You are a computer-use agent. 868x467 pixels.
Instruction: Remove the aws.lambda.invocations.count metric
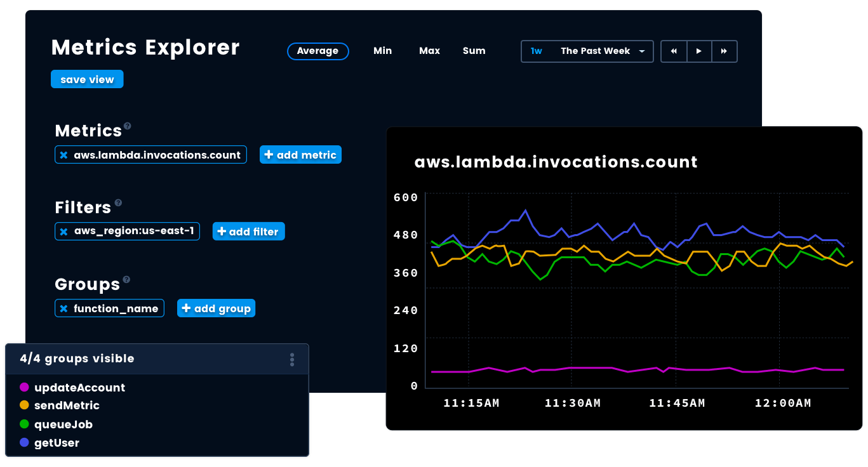(x=63, y=154)
